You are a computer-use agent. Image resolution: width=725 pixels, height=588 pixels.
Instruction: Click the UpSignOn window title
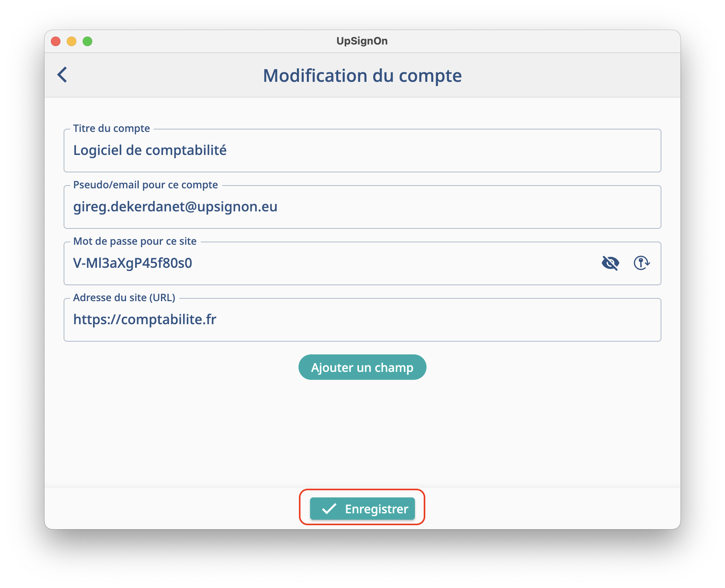coord(362,41)
